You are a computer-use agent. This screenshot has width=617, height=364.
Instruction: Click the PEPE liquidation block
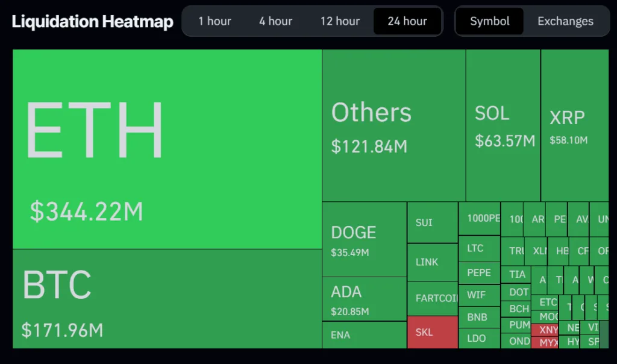(479, 272)
